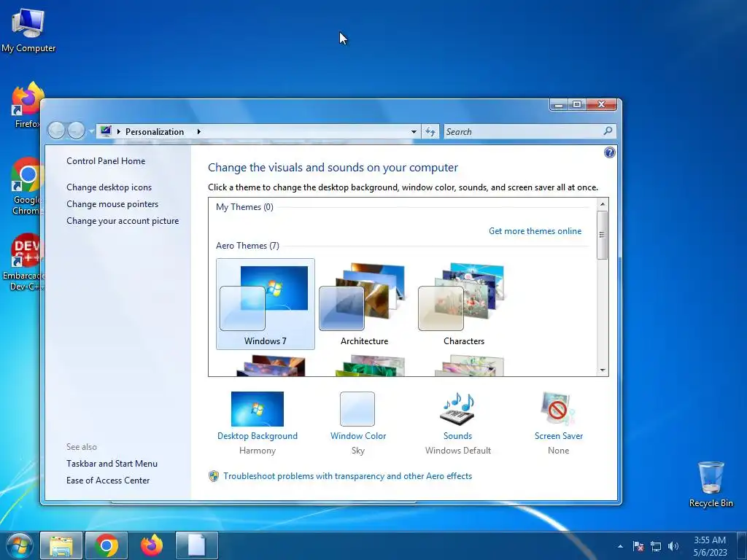
Task: Click the Windows Start orb
Action: coord(19,545)
